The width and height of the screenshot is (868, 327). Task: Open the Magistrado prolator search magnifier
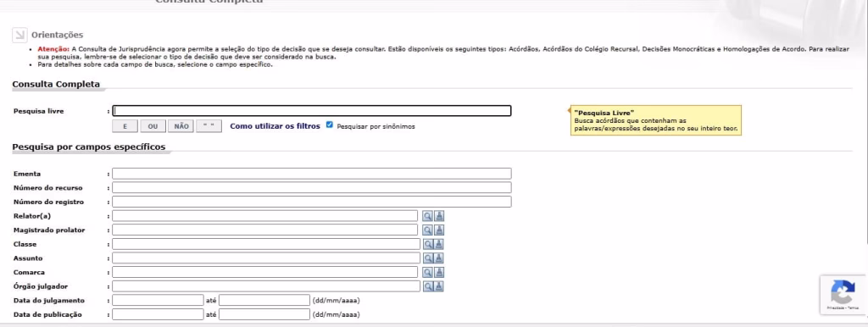tap(427, 230)
